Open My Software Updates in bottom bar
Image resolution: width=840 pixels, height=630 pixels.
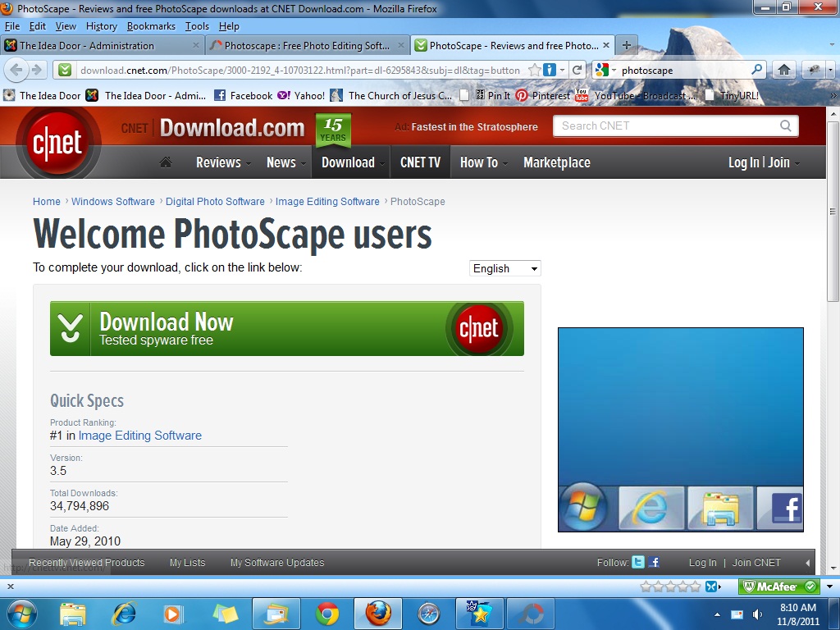[x=277, y=563]
